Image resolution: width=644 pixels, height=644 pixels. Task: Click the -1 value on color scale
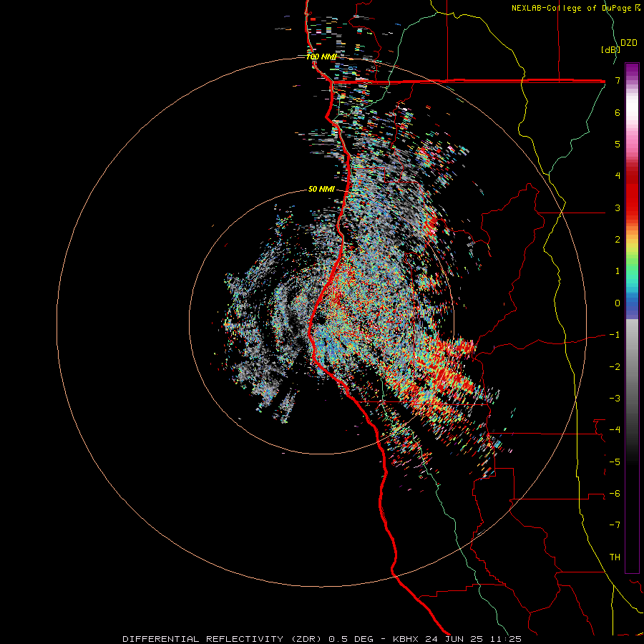coord(615,335)
